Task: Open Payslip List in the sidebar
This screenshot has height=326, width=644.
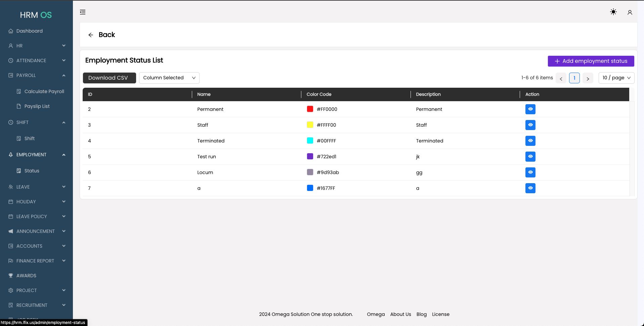Action: click(x=36, y=106)
